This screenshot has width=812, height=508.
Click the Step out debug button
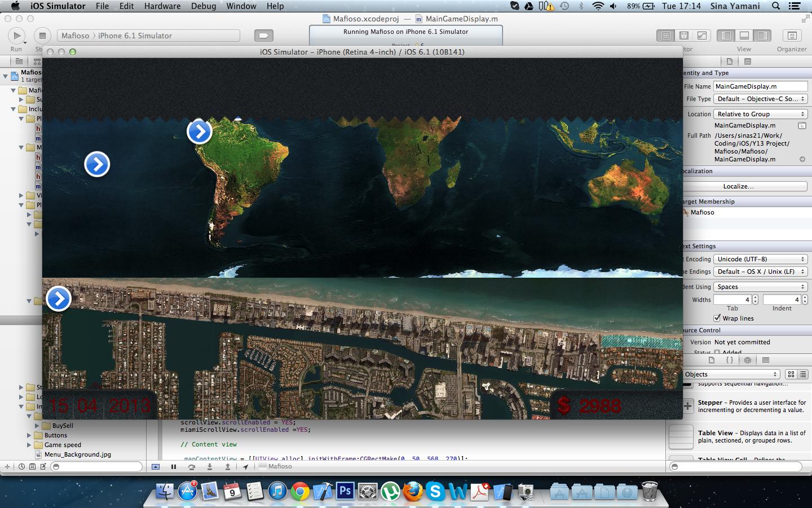pos(228,467)
